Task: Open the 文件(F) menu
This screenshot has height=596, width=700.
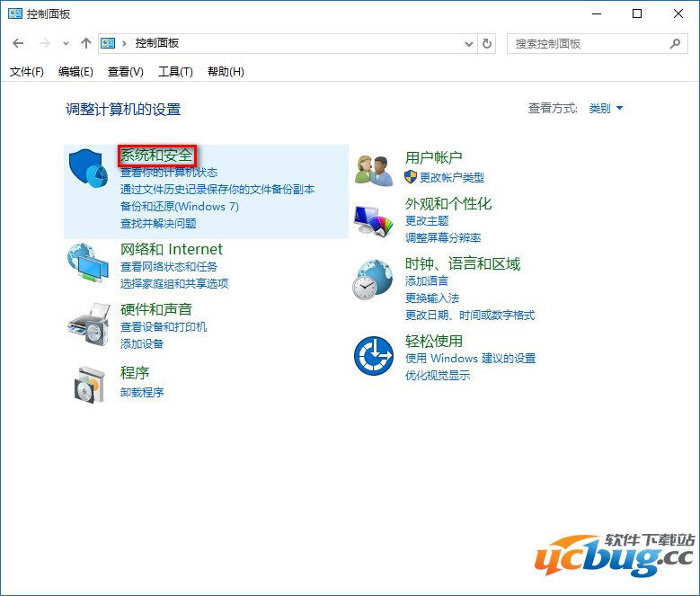Action: pos(27,72)
